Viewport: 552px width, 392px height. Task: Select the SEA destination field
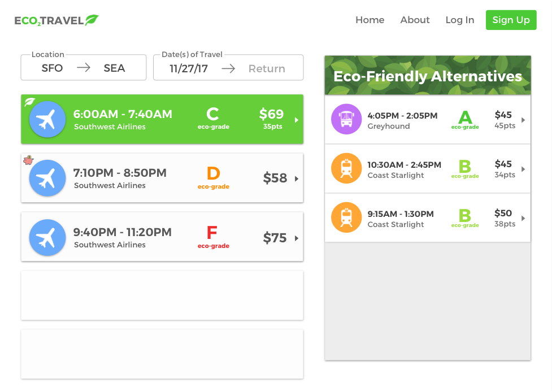coord(114,68)
